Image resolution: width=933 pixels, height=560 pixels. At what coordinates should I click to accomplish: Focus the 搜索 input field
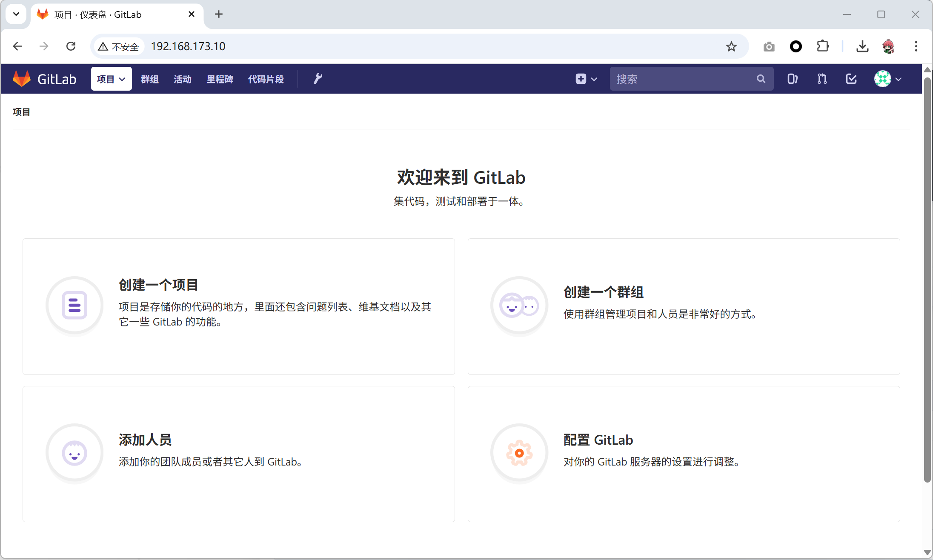[x=681, y=79]
